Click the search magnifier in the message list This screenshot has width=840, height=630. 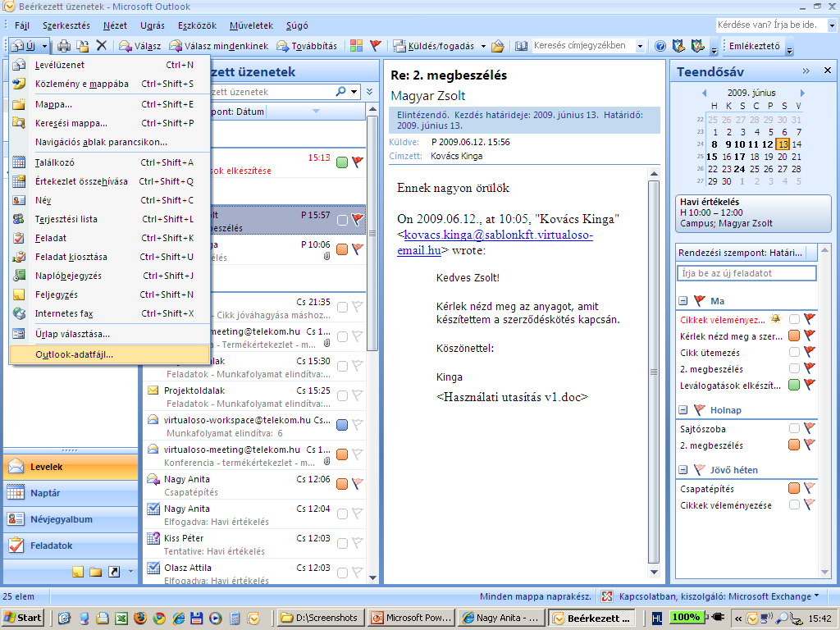(x=340, y=92)
